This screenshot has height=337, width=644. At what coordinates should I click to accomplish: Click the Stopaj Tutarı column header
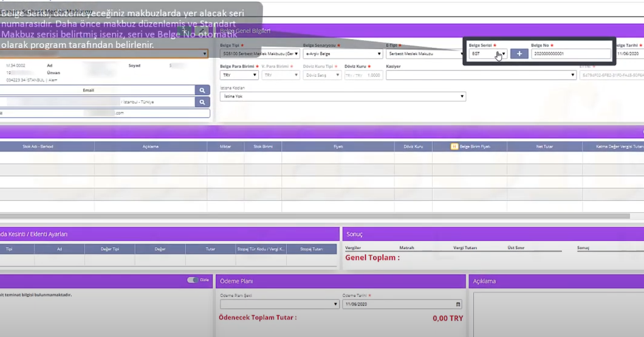(311, 249)
